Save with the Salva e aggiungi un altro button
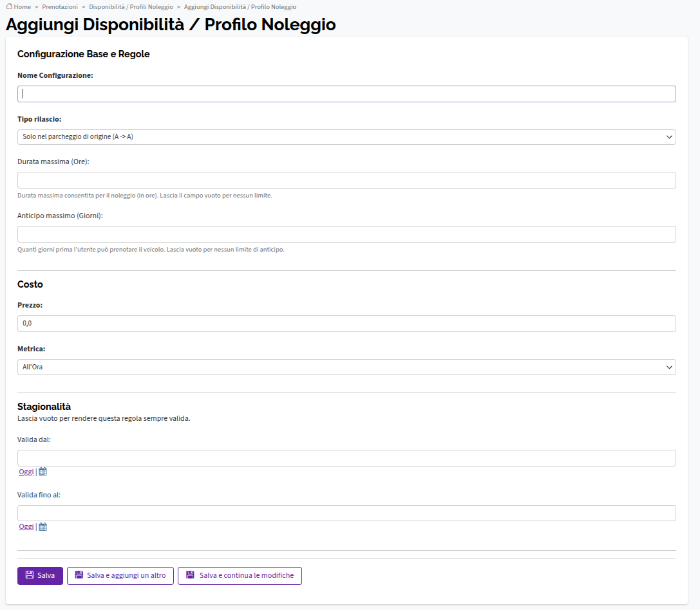The image size is (700, 610). coord(120,576)
